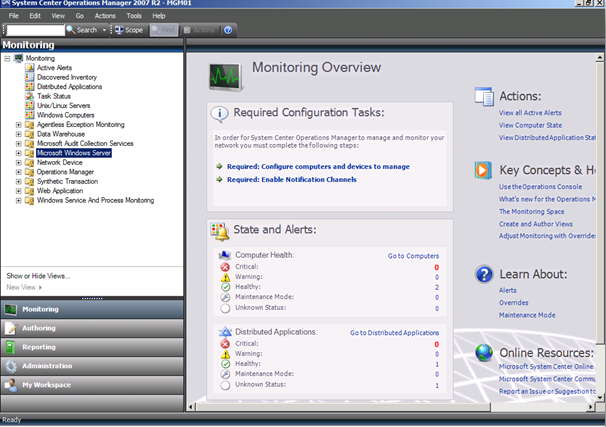Switch to the Administration workspace
This screenshot has height=427, width=606.
click(x=92, y=366)
